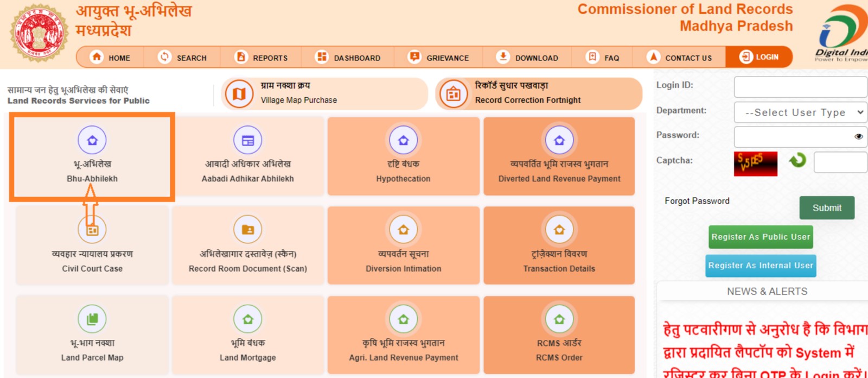Click the FAQ icon in nav bar
The width and height of the screenshot is (868, 378).
pos(592,57)
